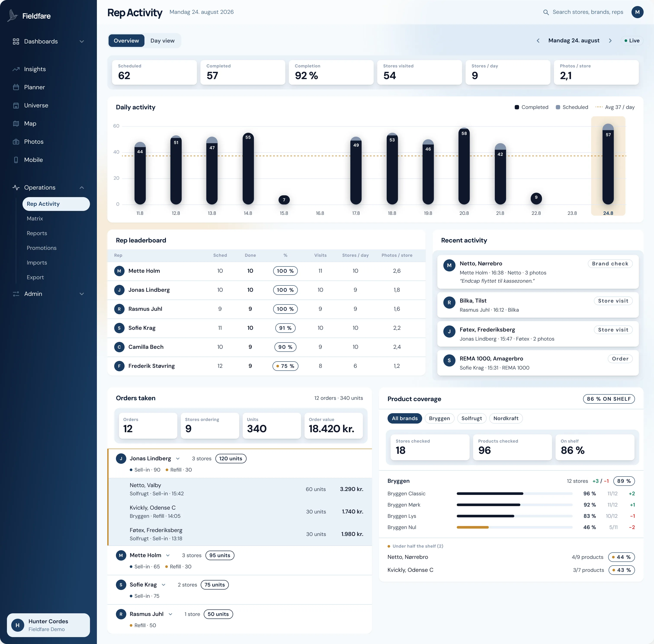This screenshot has width=654, height=644.
Task: Click the Photos camera icon
Action: (x=16, y=142)
